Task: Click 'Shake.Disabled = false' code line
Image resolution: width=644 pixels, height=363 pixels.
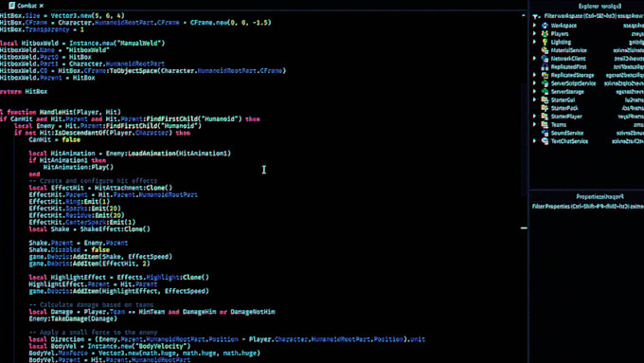Action: (x=69, y=249)
